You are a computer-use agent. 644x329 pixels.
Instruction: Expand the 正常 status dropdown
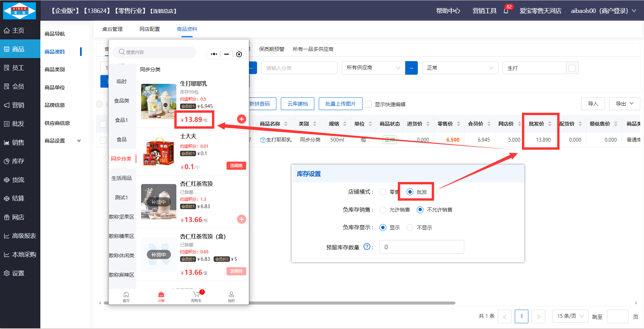(460, 68)
